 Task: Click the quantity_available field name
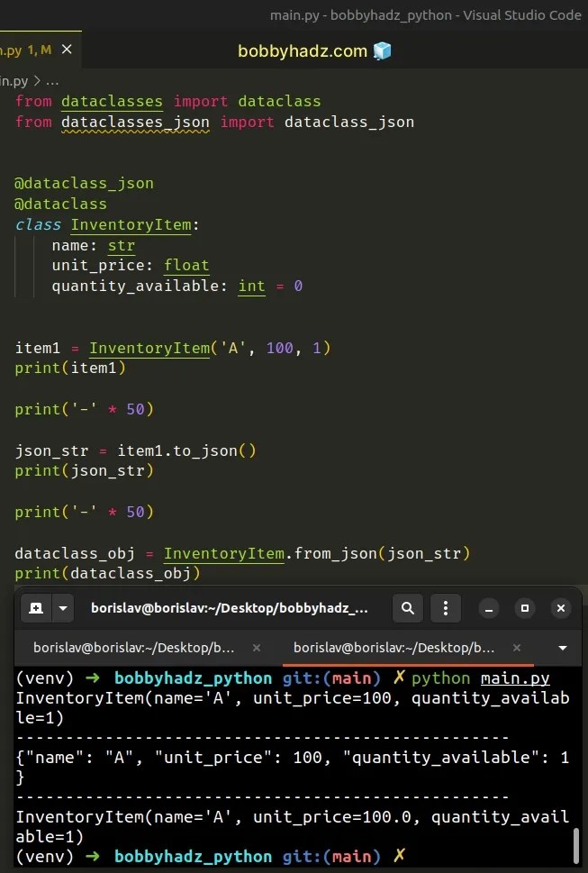click(x=135, y=286)
